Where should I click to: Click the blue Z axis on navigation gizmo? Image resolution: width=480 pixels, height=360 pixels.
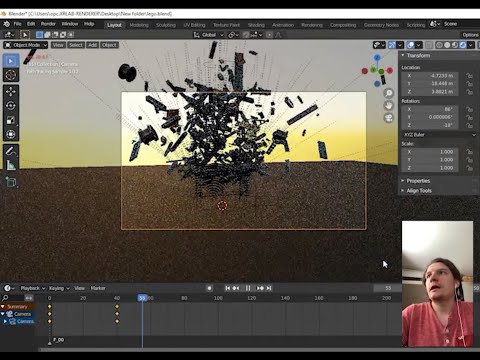pos(377,58)
